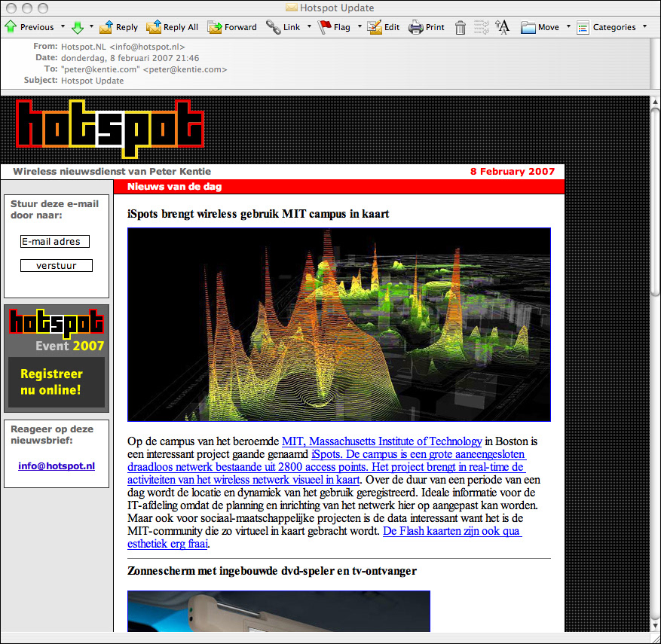Print this email
This screenshot has height=644, width=661.
tap(426, 27)
